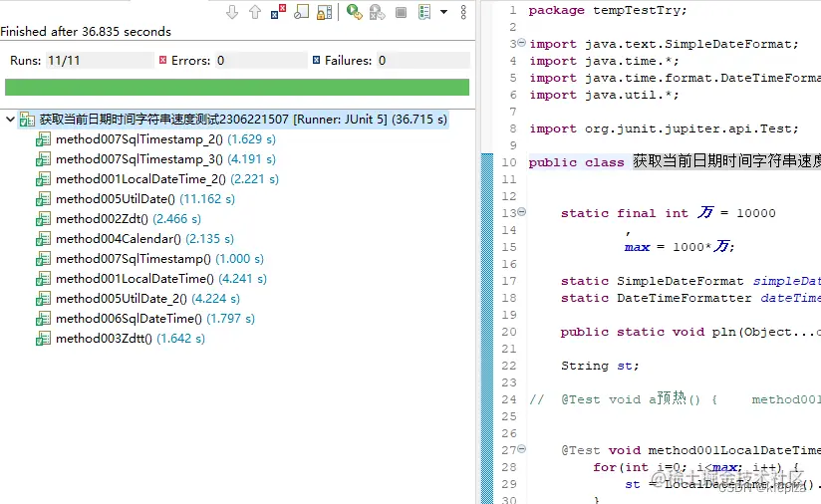Click 'Finished after 36.835 seconds' status text
821x504 pixels.
[x=86, y=32]
